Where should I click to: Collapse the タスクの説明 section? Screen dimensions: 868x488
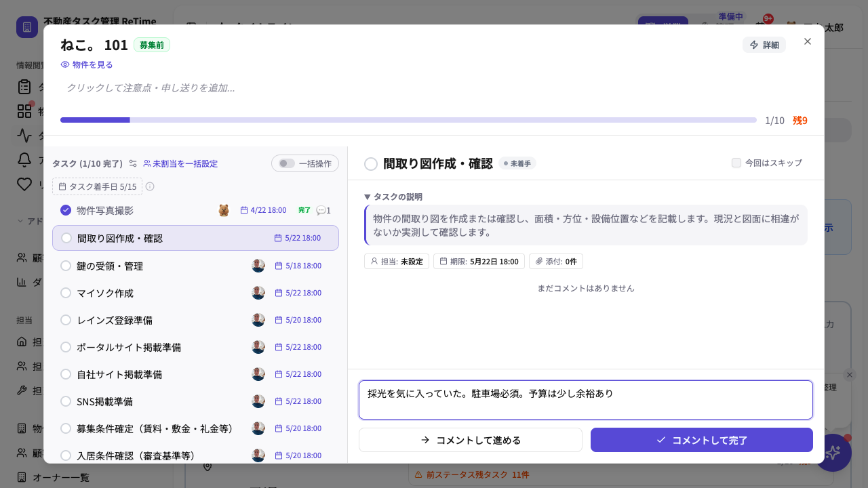click(x=393, y=197)
